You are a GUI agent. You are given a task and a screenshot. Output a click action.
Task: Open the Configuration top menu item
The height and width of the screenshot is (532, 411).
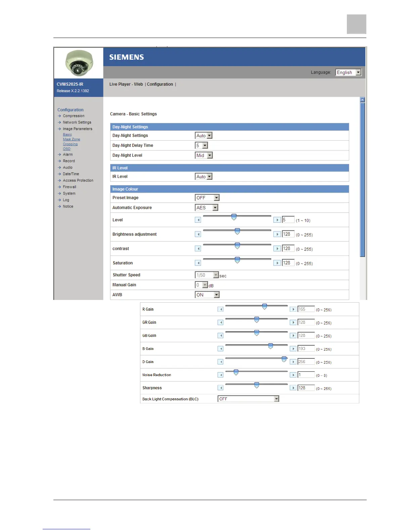point(160,84)
